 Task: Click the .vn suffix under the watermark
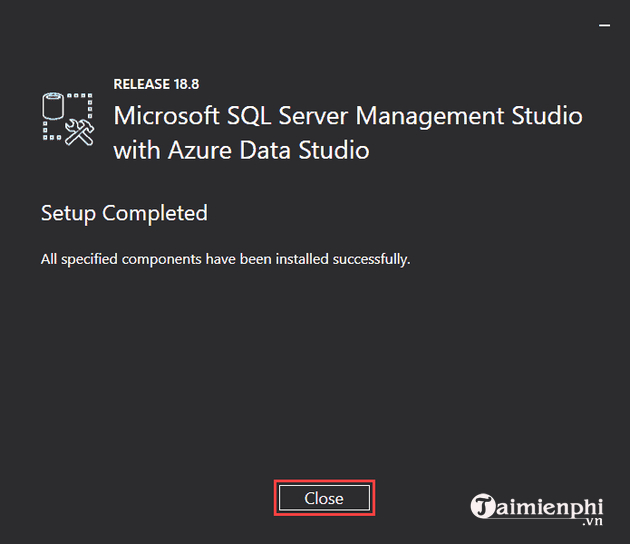point(593,521)
